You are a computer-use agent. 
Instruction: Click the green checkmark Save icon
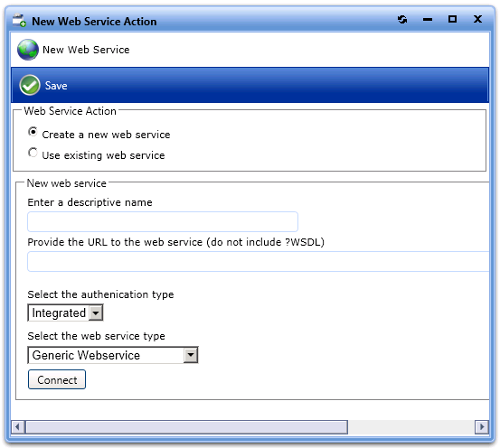pyautogui.click(x=29, y=85)
